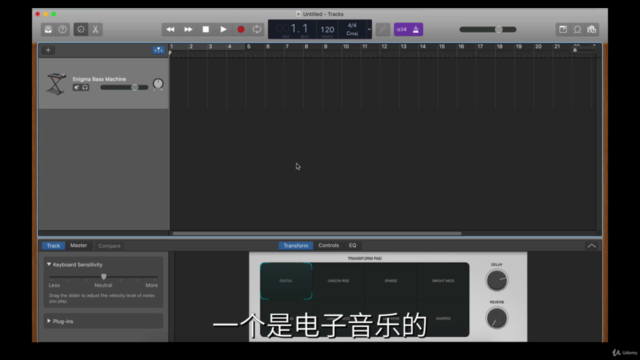Expand the Plug-ins section
The width and height of the screenshot is (640, 360).
pyautogui.click(x=49, y=321)
